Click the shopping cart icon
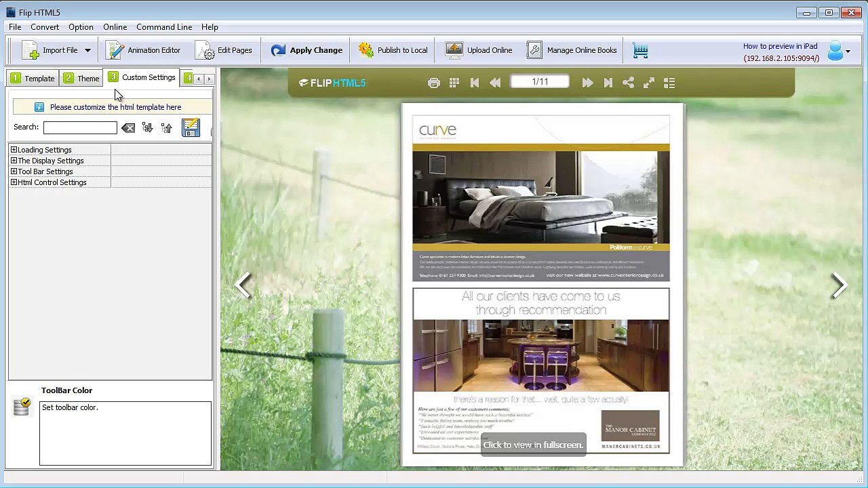 tap(641, 50)
